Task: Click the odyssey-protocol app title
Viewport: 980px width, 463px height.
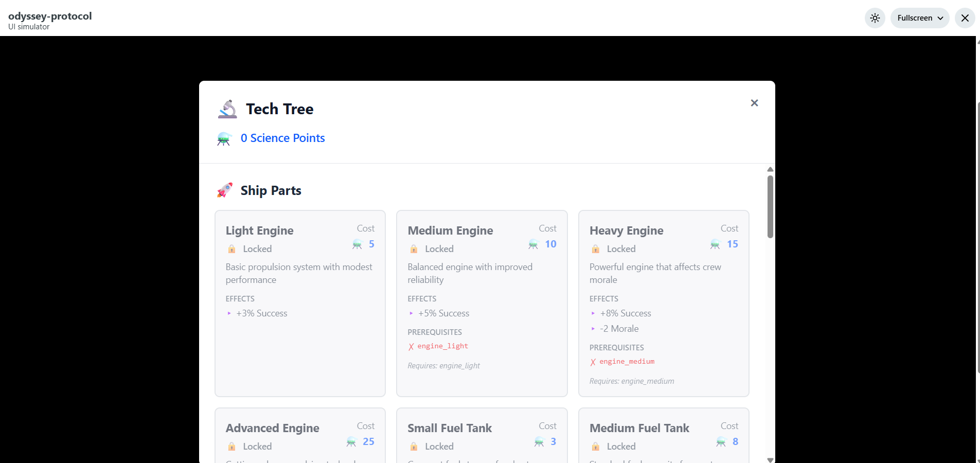Action: 50,16
